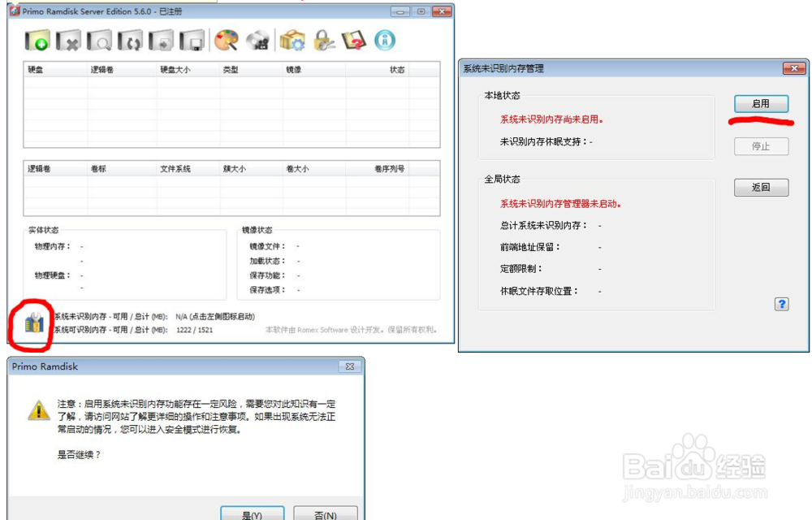Click the 休眠文件存取位置 label
The height and width of the screenshot is (520, 812).
coord(538,291)
